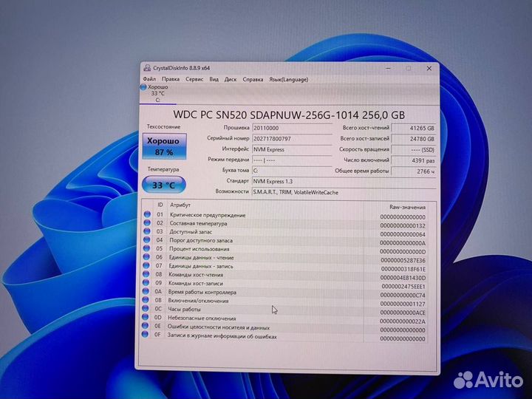Image resolution: width=532 pixels, height=399 pixels.
Task: Open the Файл menu
Action: [x=149, y=79]
